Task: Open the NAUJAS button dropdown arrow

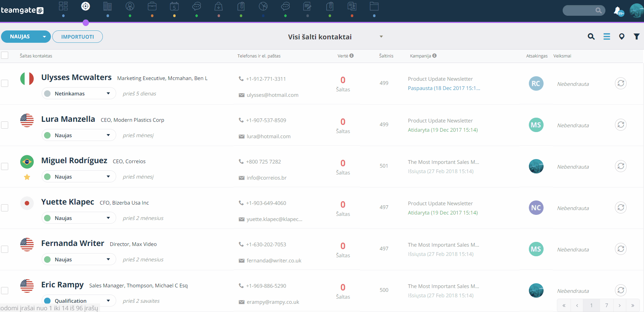Action: pos(44,37)
